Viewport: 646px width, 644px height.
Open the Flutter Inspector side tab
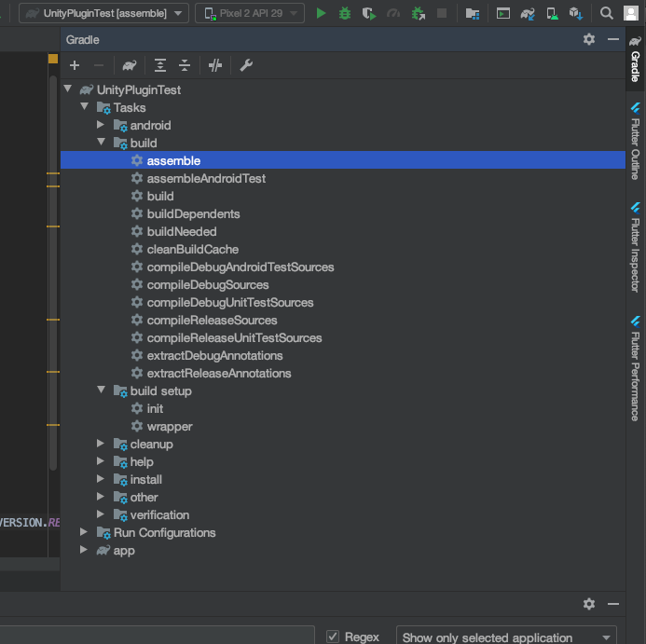coord(635,247)
